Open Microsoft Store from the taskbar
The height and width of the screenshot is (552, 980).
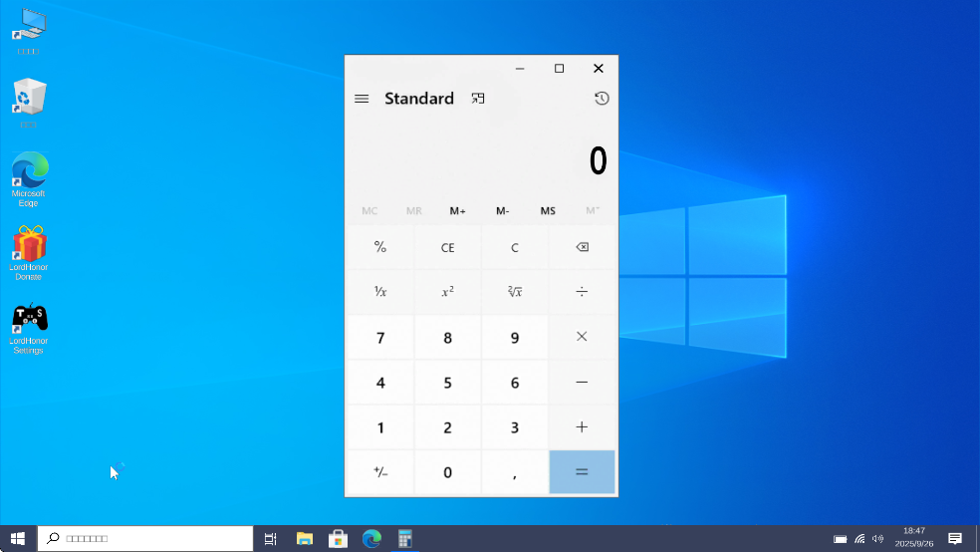(338, 539)
